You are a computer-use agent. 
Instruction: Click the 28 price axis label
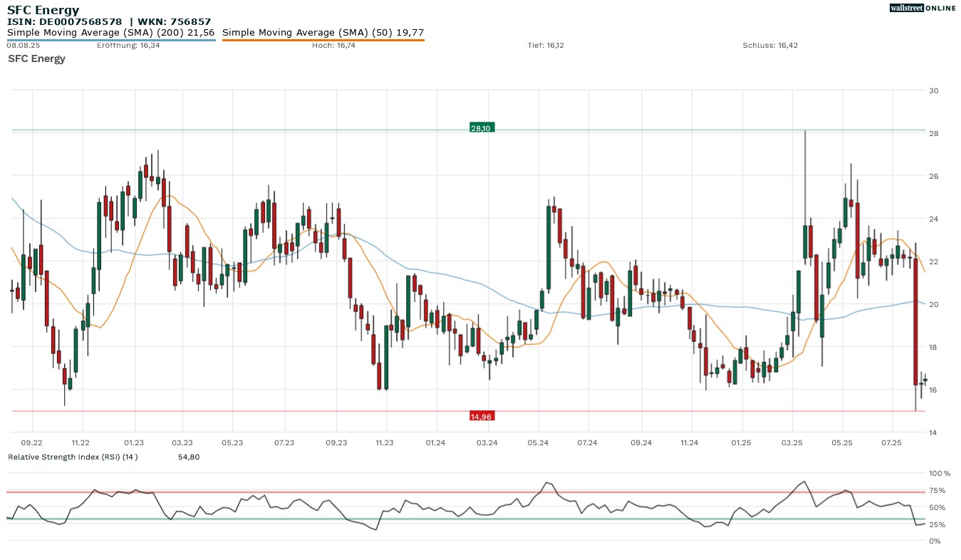tap(933, 133)
